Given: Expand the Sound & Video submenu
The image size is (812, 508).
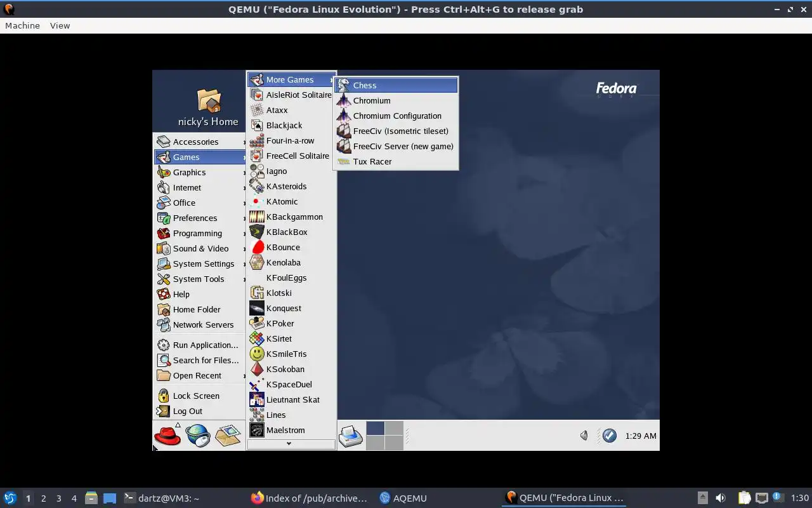Looking at the screenshot, I should tap(200, 248).
